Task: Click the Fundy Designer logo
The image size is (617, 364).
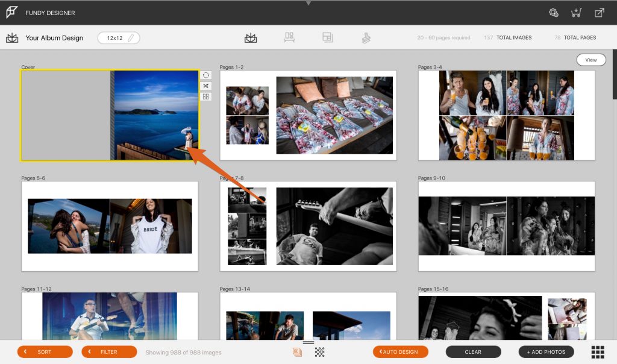Action: [x=12, y=13]
